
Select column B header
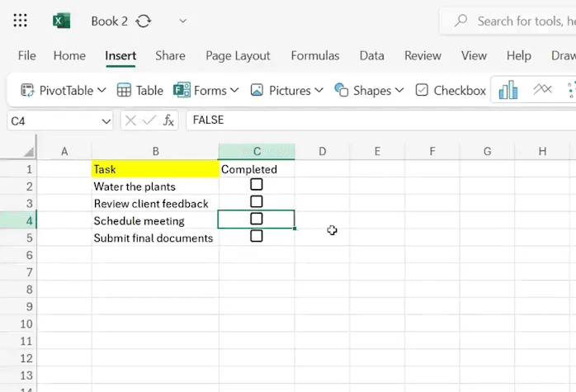[x=155, y=151]
